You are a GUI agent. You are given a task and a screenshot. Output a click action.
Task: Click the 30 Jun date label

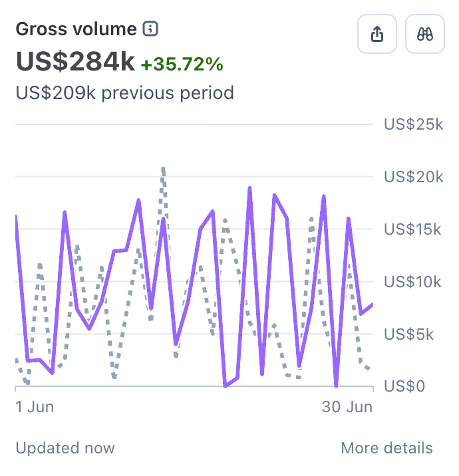point(347,407)
